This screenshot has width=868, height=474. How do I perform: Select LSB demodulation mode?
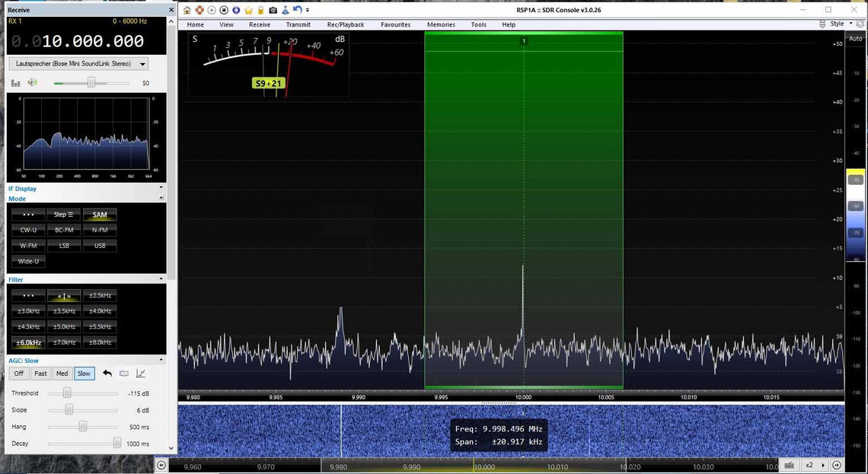coord(64,246)
